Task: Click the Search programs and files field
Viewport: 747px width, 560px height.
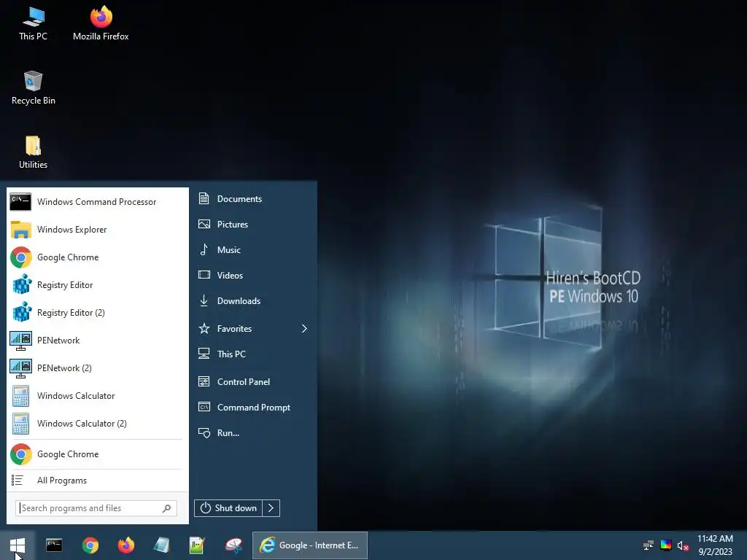Action: (x=96, y=508)
